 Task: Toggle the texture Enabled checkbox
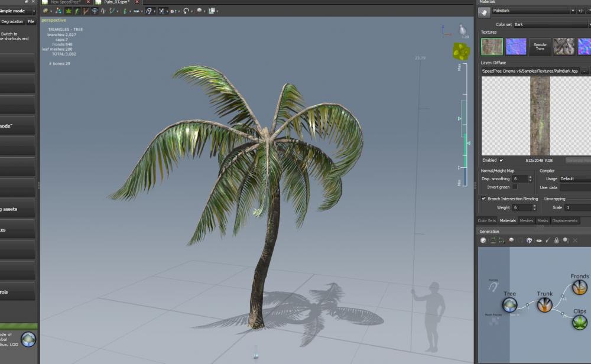[501, 160]
